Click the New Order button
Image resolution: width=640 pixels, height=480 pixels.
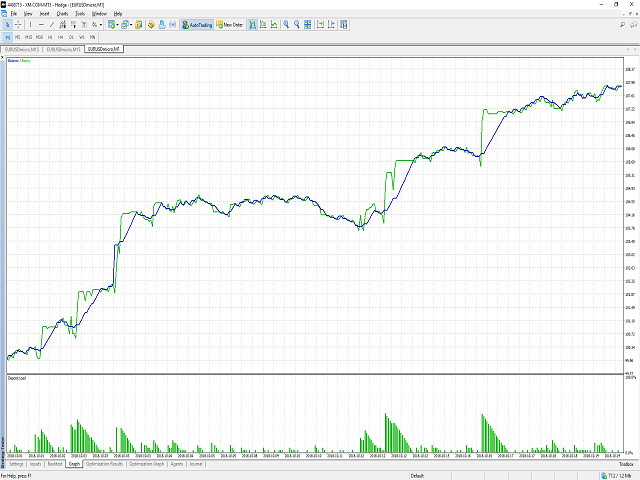tap(234, 25)
